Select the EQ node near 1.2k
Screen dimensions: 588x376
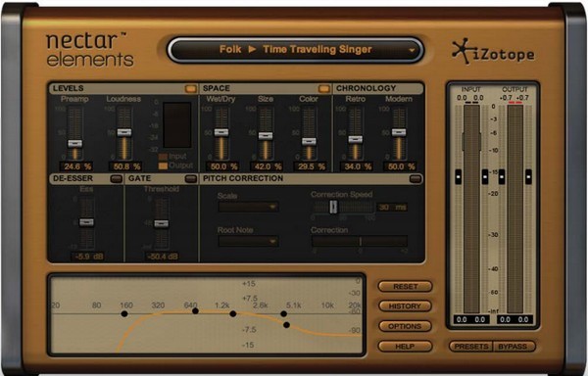[233, 314]
